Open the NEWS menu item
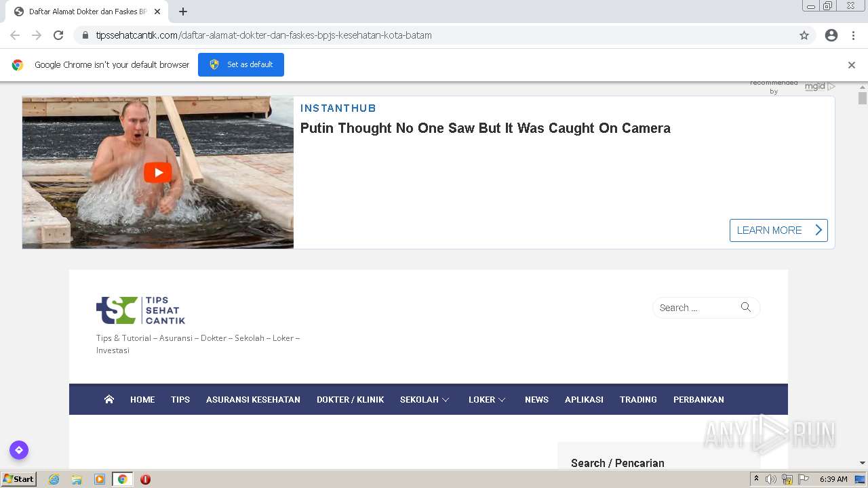This screenshot has height=488, width=868. click(x=536, y=400)
